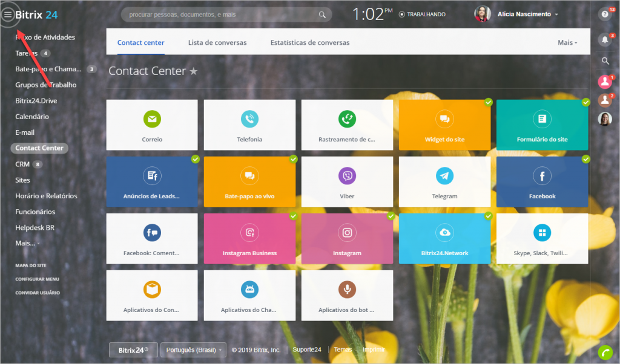Screen dimensions: 620x364
Task: Expand the Mais dropdown in the tab bar
Action: (567, 43)
